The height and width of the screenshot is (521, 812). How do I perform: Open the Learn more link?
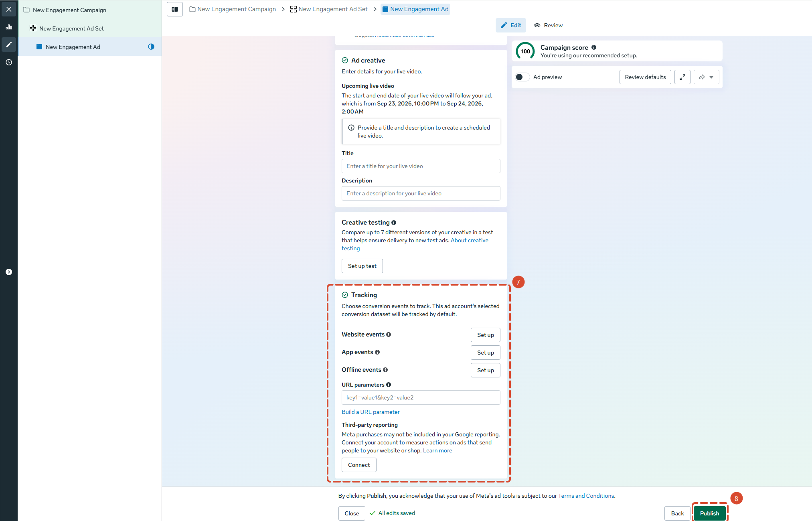(x=437, y=450)
